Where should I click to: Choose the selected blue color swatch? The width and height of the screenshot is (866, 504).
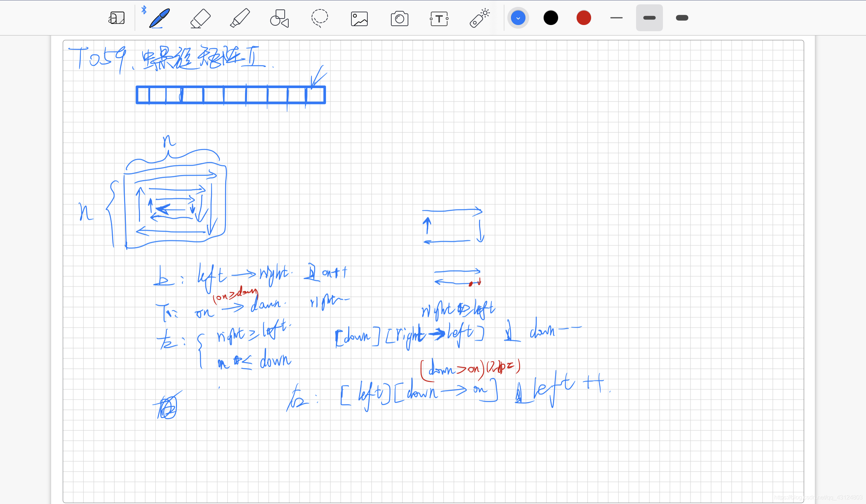518,18
